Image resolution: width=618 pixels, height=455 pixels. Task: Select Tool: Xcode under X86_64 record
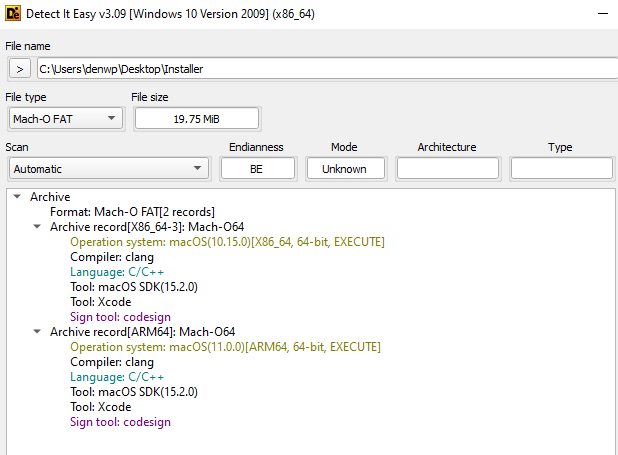[101, 302]
